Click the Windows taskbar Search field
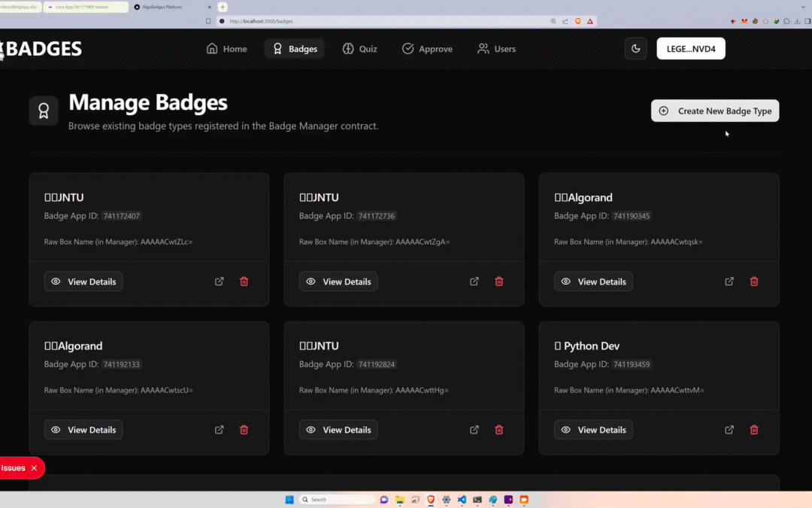This screenshot has width=812, height=508. [336, 499]
